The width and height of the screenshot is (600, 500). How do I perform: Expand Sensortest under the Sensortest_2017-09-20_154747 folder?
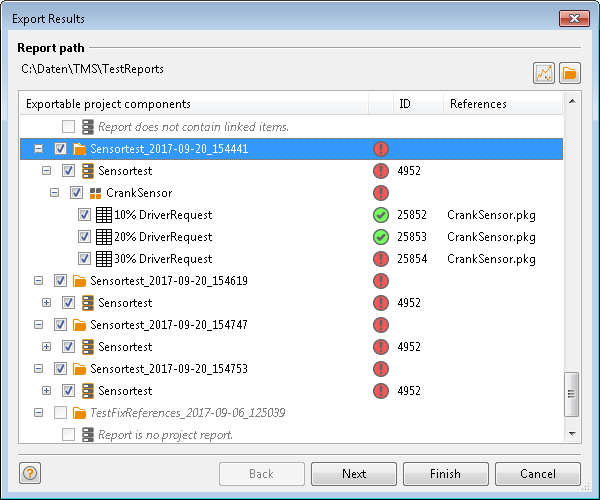[46, 347]
